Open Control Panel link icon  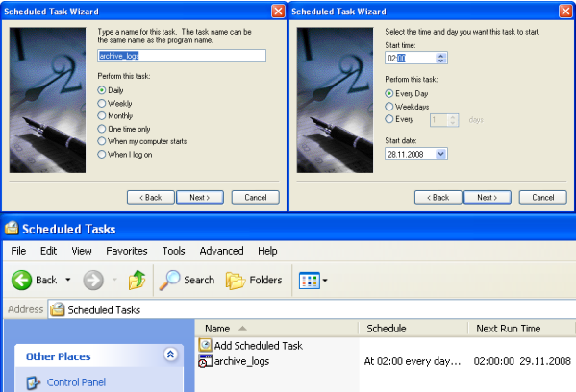pyautogui.click(x=33, y=382)
